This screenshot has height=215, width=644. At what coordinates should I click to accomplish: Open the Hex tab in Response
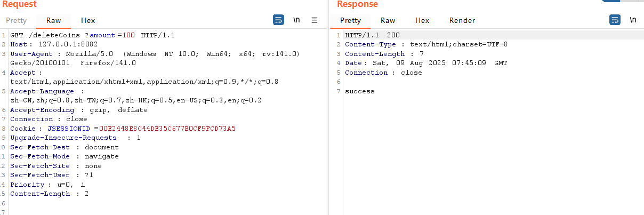pos(422,20)
